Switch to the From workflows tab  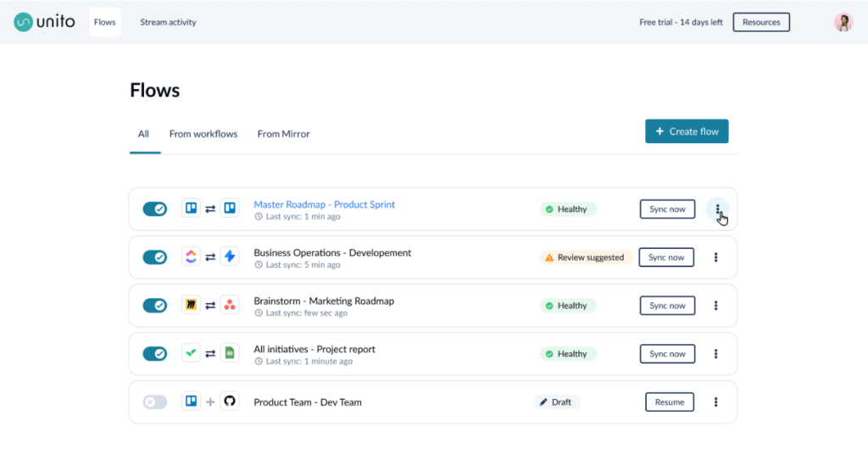pyautogui.click(x=203, y=134)
